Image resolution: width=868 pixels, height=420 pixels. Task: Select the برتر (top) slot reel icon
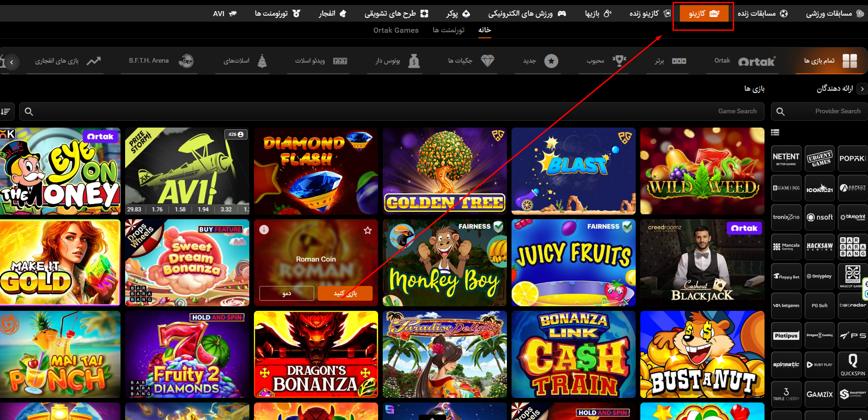pos(679,61)
